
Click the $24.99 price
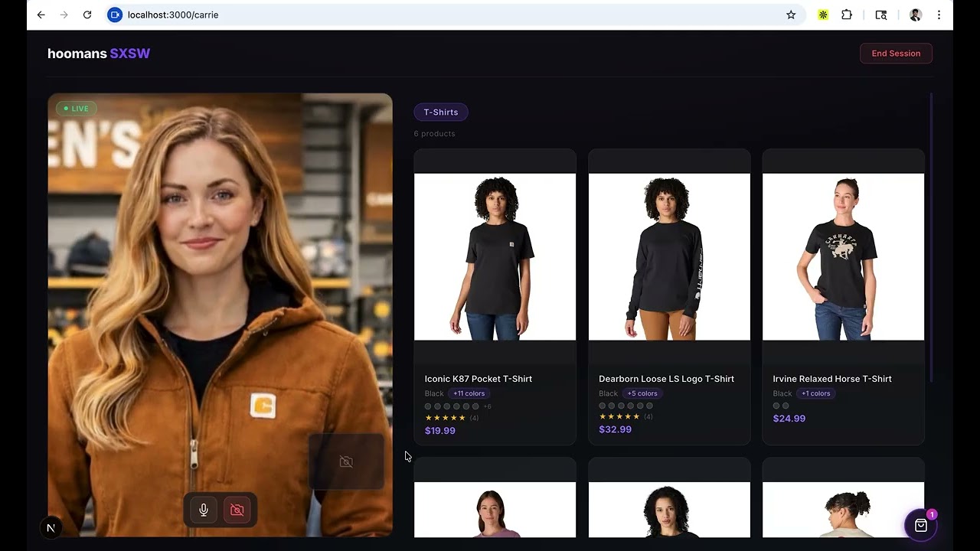789,419
